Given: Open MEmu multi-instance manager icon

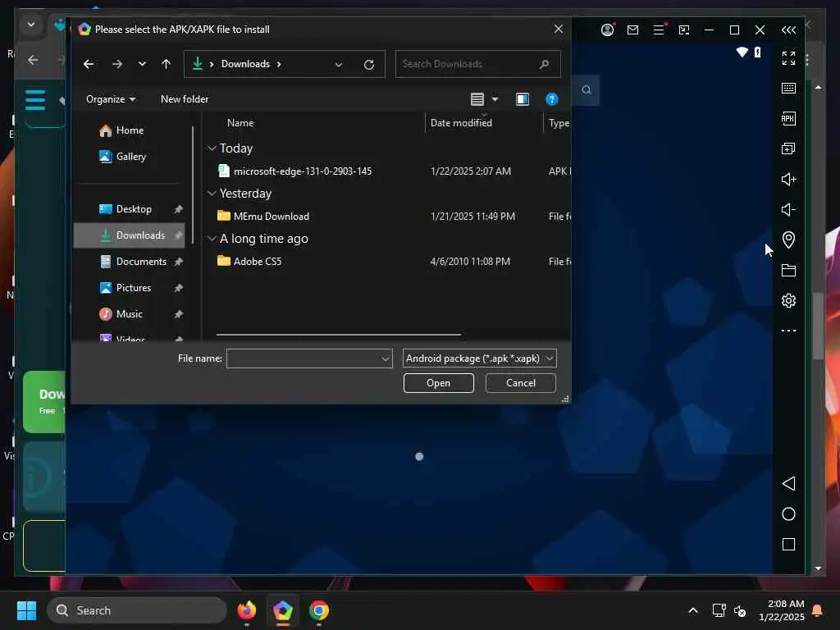Looking at the screenshot, I should (788, 148).
